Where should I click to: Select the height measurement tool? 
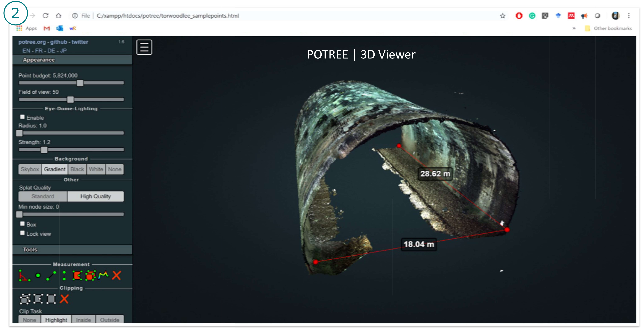pyautogui.click(x=64, y=275)
